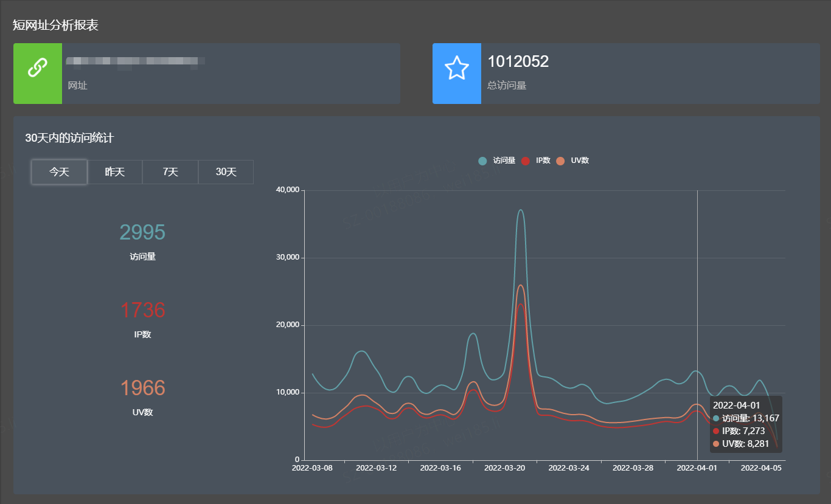Click the blue star total visits icon
This screenshot has height=504, width=831.
[x=456, y=67]
